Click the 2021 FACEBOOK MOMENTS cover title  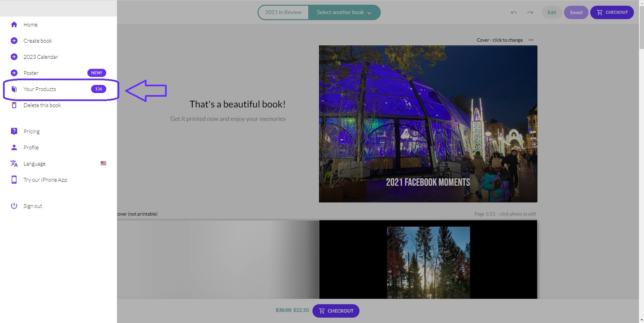428,182
